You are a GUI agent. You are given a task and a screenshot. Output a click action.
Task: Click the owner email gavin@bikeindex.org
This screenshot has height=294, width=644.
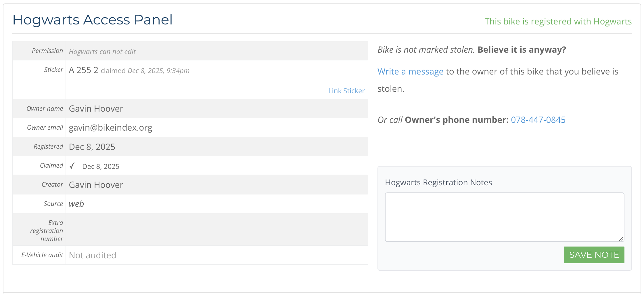point(110,128)
